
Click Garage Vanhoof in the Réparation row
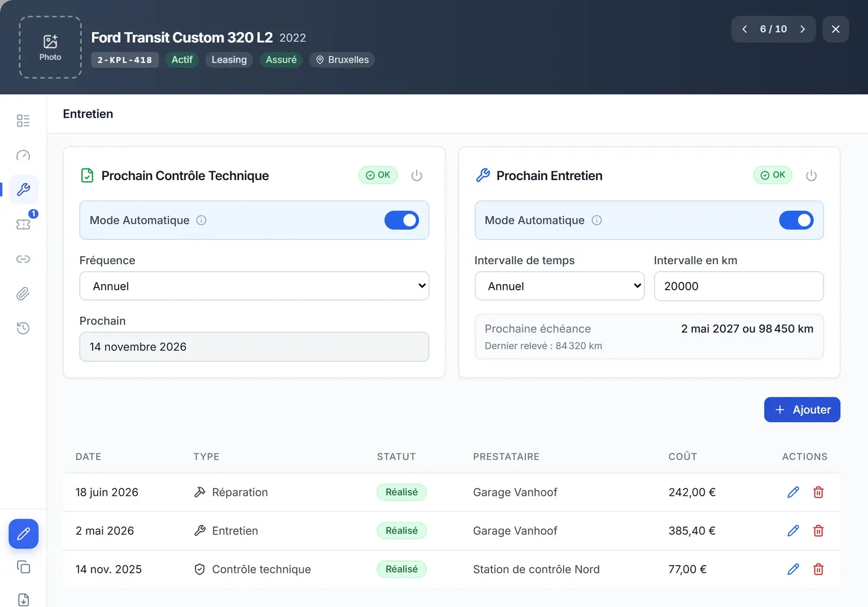coord(515,492)
